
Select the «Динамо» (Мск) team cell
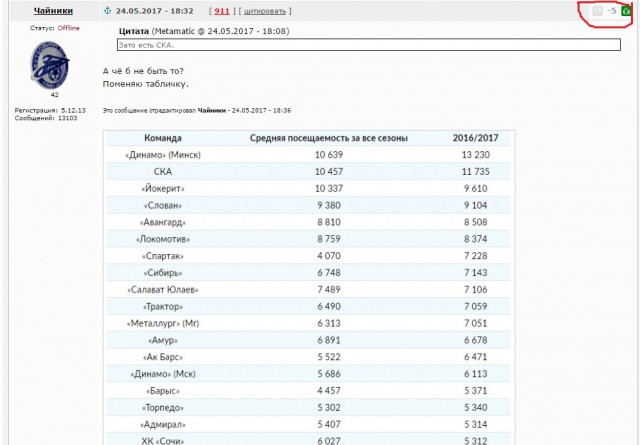[163, 374]
